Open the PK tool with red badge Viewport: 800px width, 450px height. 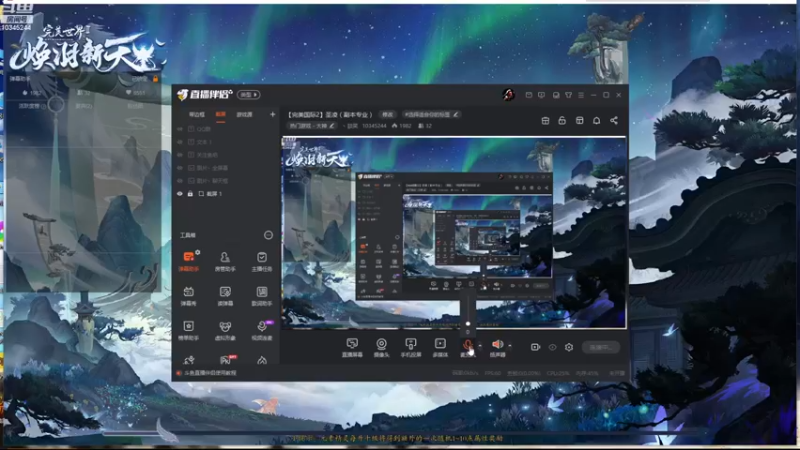click(227, 360)
